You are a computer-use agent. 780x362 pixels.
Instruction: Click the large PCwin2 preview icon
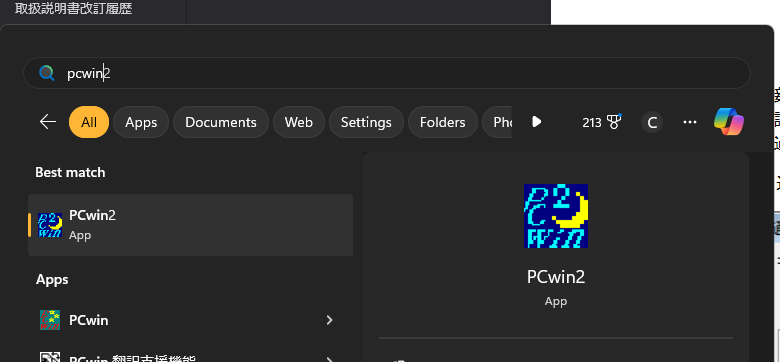556,216
